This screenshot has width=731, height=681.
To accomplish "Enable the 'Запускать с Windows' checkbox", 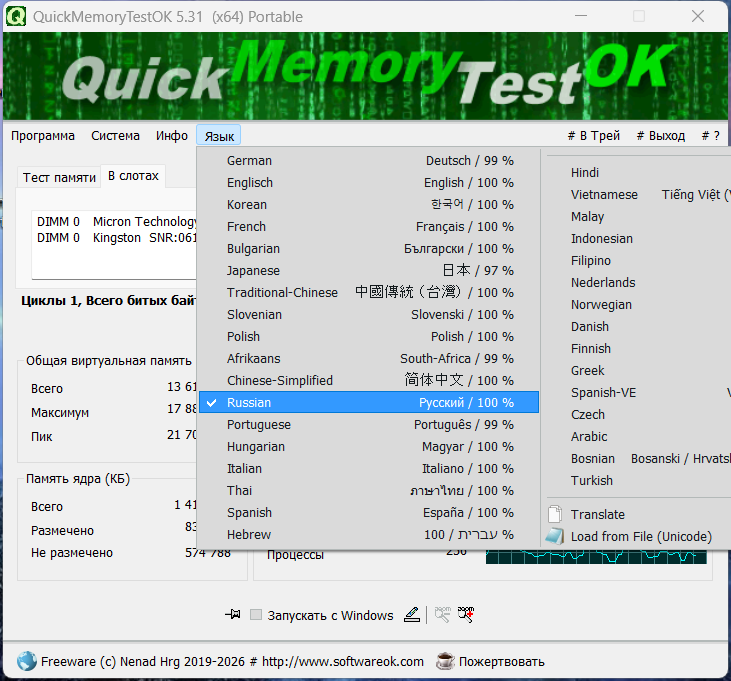I will pos(256,616).
